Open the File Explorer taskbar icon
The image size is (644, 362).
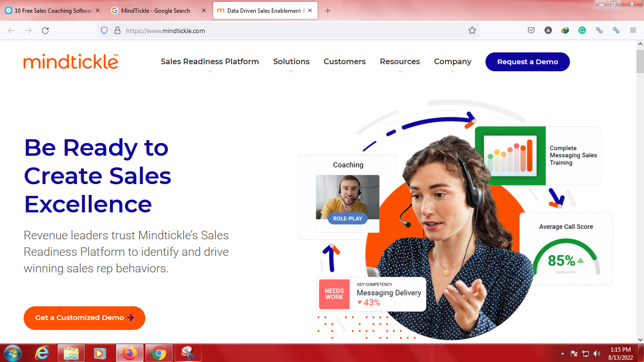[71, 353]
